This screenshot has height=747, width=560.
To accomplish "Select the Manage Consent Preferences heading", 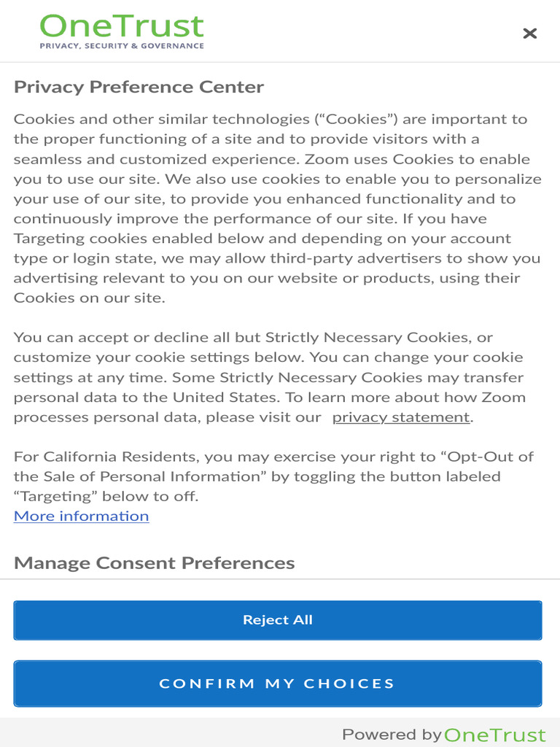I will (154, 563).
